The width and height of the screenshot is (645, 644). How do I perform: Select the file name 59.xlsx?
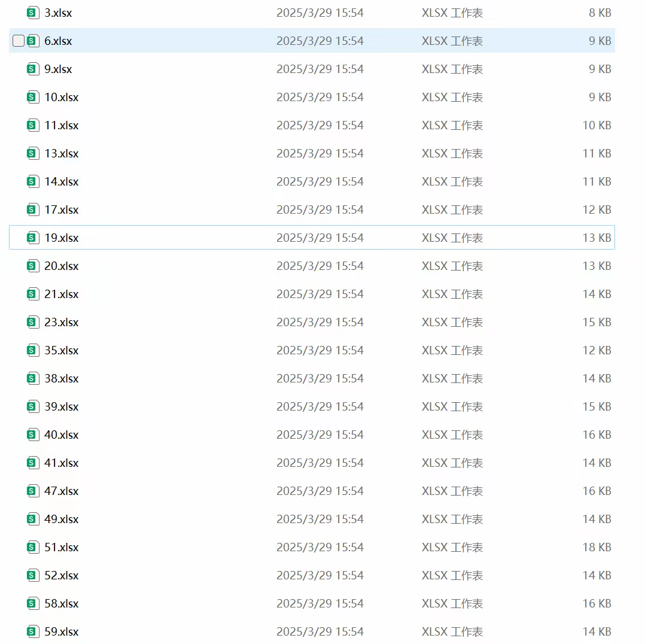click(x=61, y=631)
